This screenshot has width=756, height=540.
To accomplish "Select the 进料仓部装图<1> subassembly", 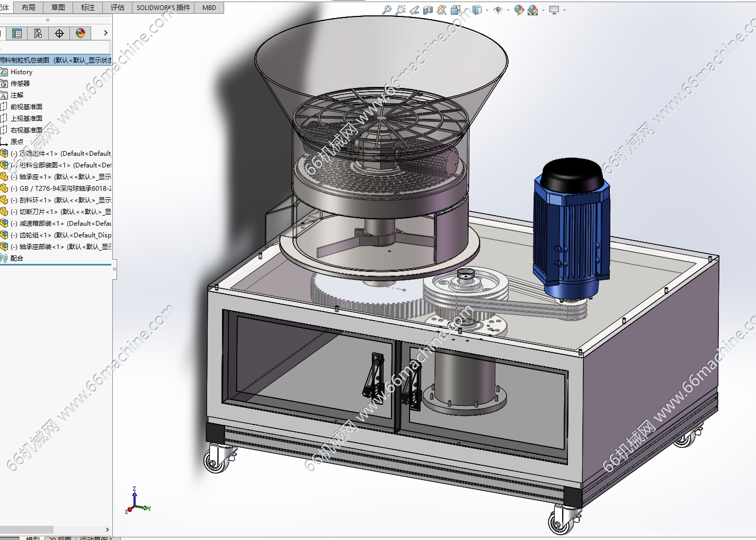I will [x=61, y=165].
